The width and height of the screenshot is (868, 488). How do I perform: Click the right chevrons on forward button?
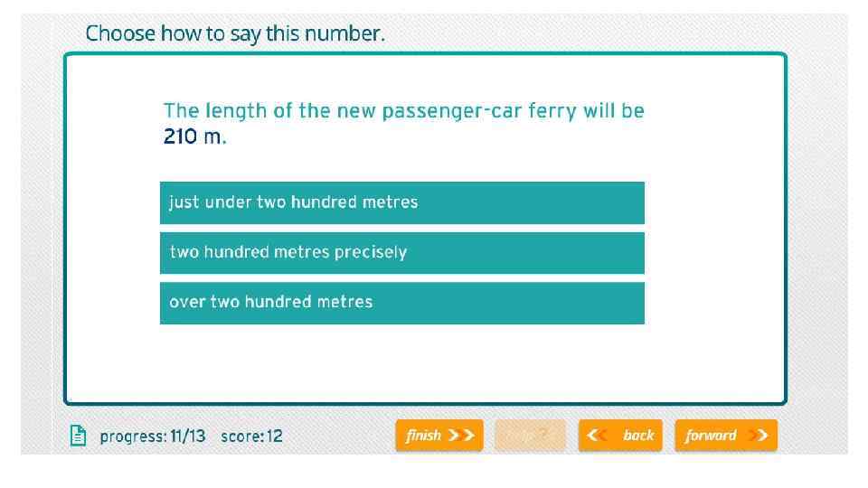click(761, 436)
